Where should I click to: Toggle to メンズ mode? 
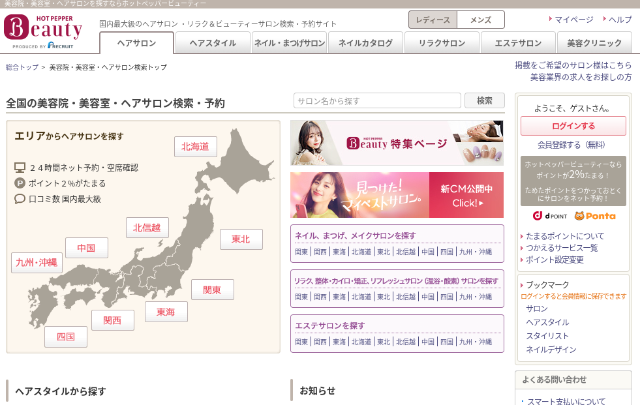480,20
